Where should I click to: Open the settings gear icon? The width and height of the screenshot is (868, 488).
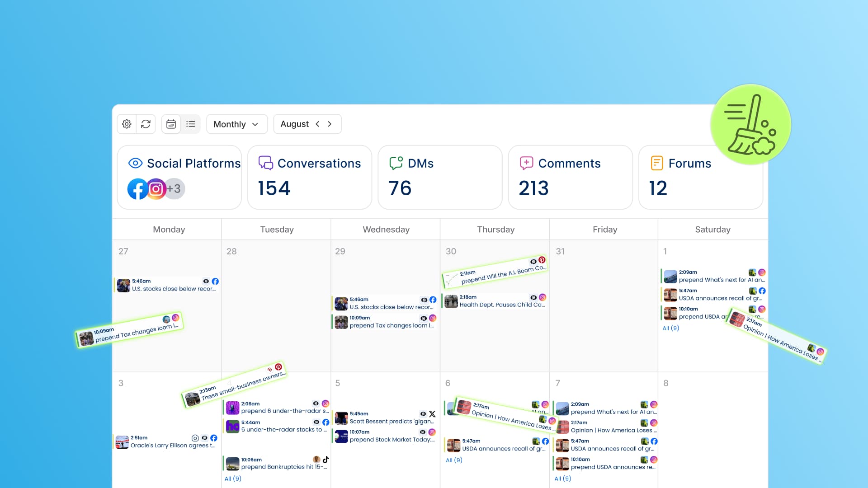(127, 124)
